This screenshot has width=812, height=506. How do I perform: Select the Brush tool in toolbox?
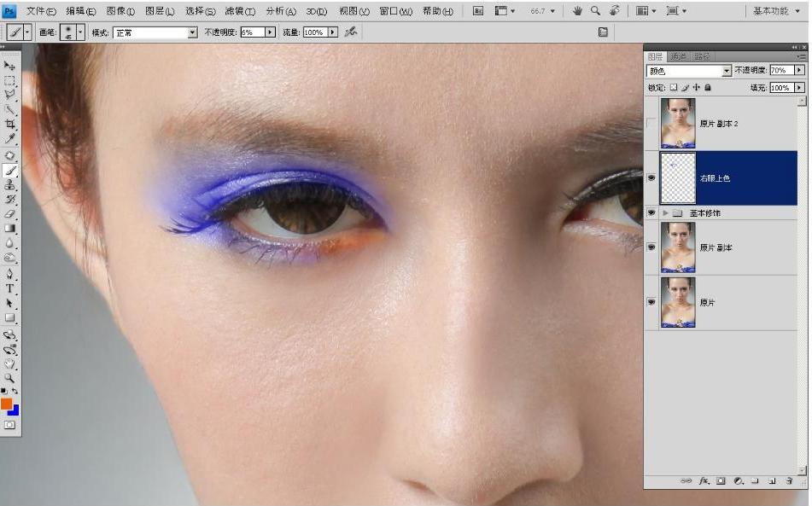click(x=9, y=170)
